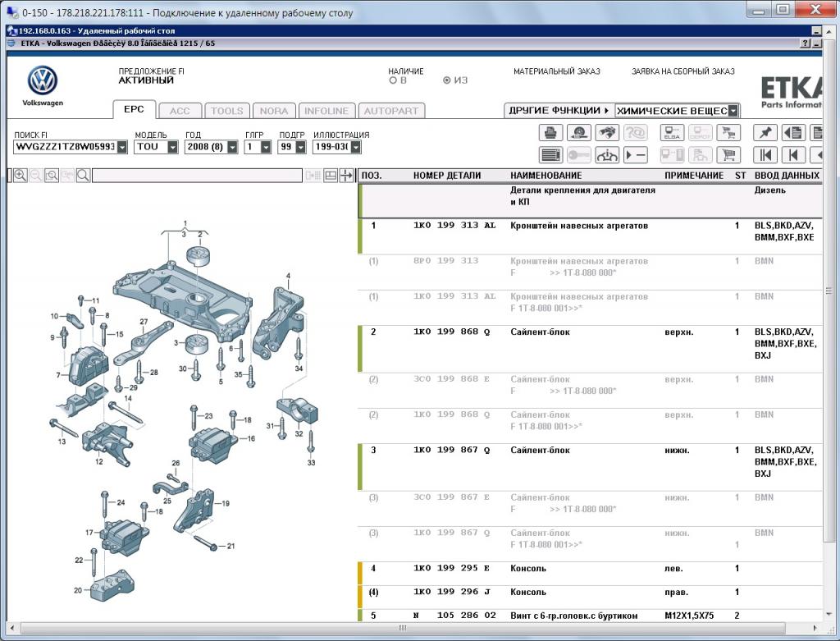
Task: Click the parts list vertical scrollbar thumb
Action: pyautogui.click(x=829, y=291)
